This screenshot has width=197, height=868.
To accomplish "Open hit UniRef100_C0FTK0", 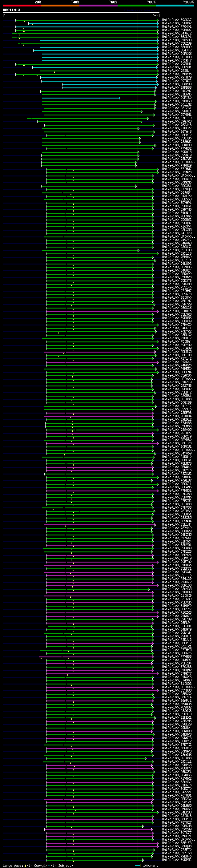I will click(177, 443).
